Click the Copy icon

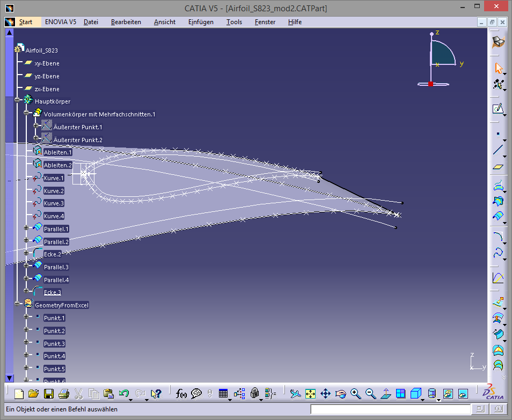(94, 394)
